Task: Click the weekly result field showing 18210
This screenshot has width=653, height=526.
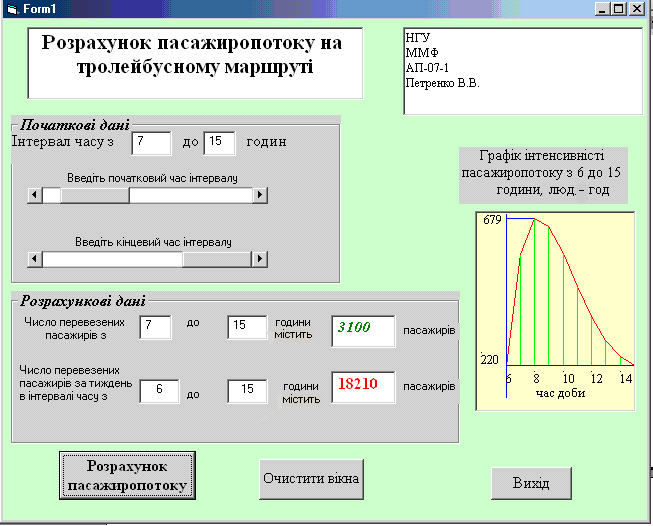Action: pyautogui.click(x=364, y=387)
